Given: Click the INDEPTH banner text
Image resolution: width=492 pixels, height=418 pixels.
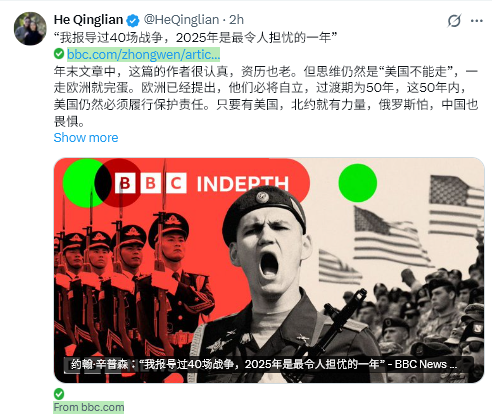Looking at the screenshot, I should point(242,184).
